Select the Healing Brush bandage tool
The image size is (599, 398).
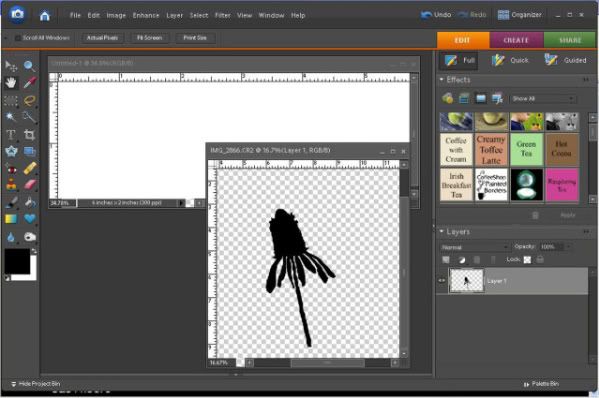point(29,168)
